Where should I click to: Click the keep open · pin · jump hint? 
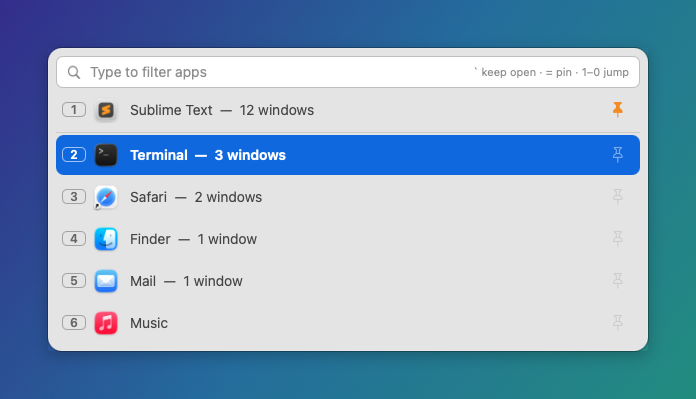(x=551, y=72)
